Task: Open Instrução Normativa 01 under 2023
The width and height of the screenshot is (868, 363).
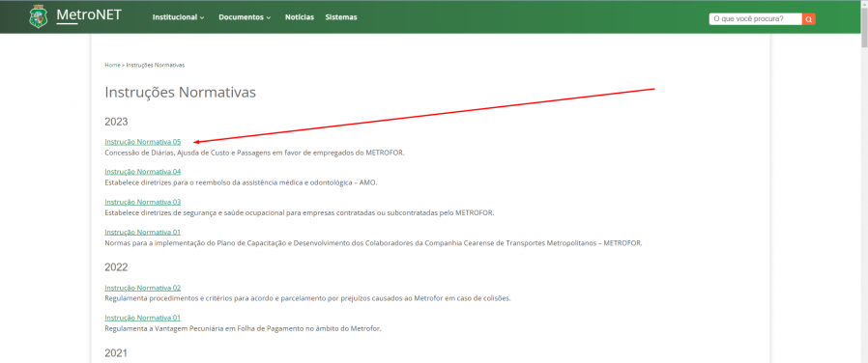Action: coord(143,232)
